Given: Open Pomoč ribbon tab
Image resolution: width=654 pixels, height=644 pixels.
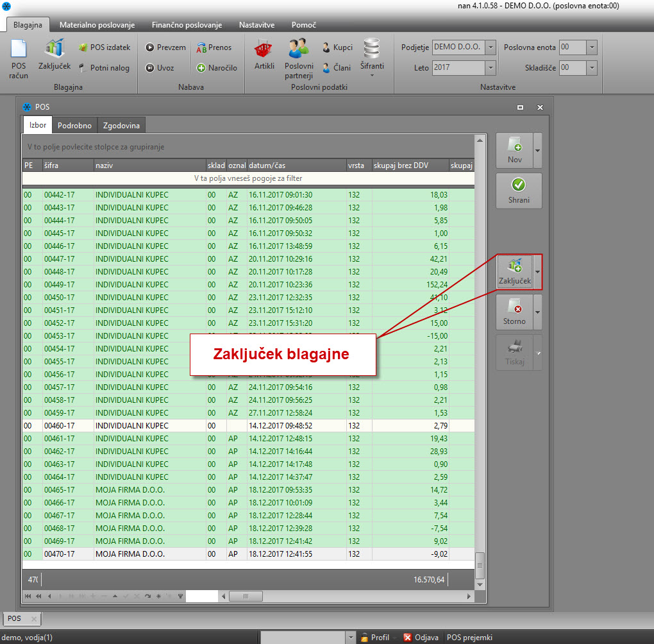Looking at the screenshot, I should pos(304,24).
